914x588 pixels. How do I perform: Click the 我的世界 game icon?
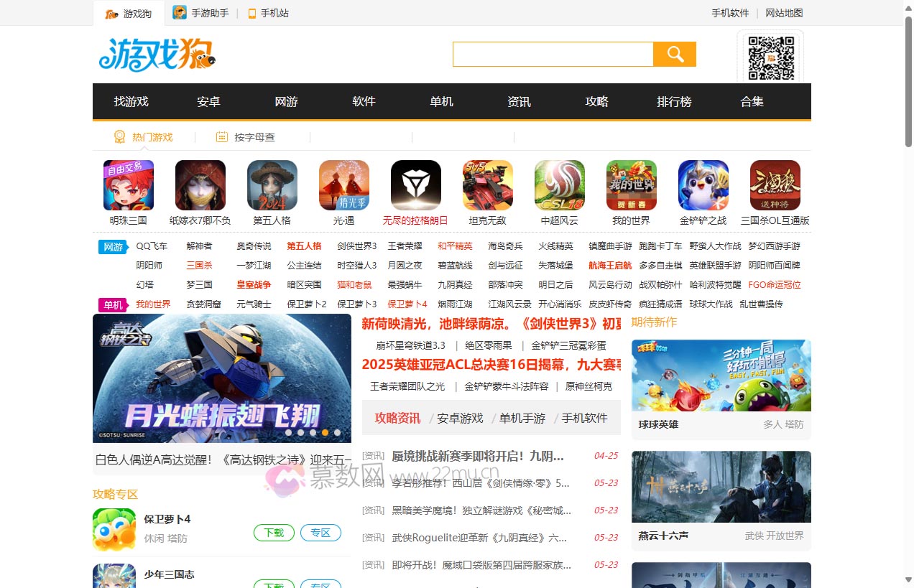tap(631, 185)
